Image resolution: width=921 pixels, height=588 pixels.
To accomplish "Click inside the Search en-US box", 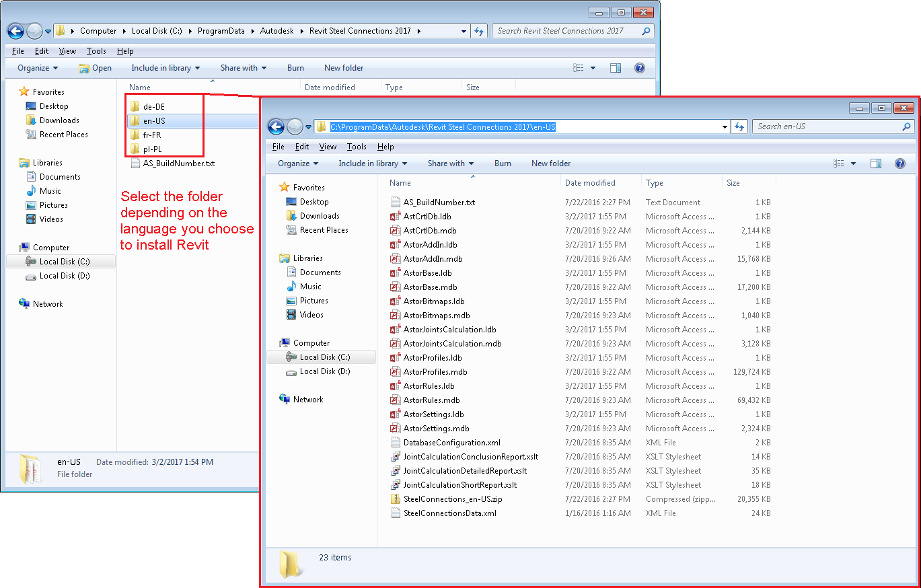I will point(821,126).
